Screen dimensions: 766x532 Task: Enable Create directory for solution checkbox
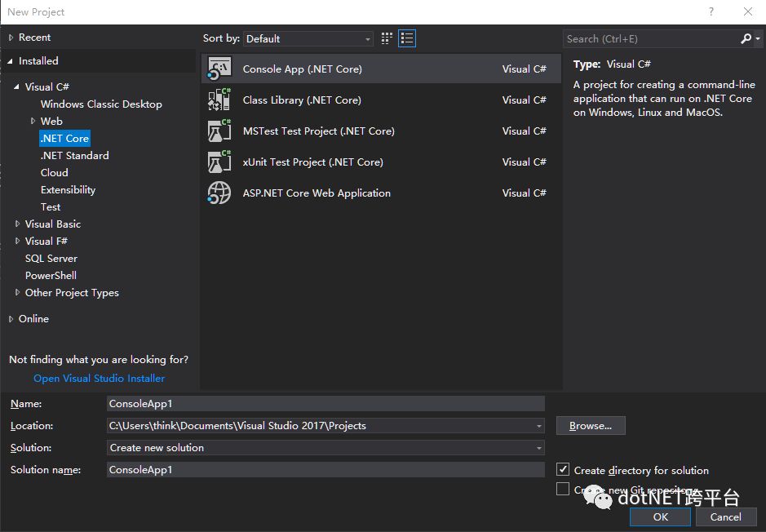tap(563, 470)
